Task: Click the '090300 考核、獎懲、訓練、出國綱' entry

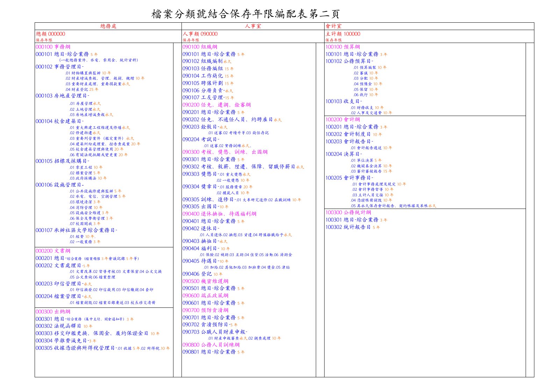Action: 225,152
